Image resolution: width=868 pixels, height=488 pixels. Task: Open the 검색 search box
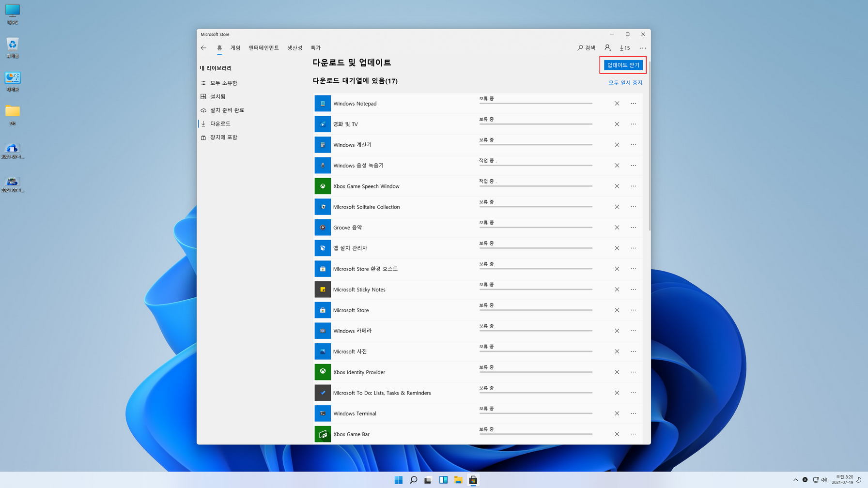point(586,48)
